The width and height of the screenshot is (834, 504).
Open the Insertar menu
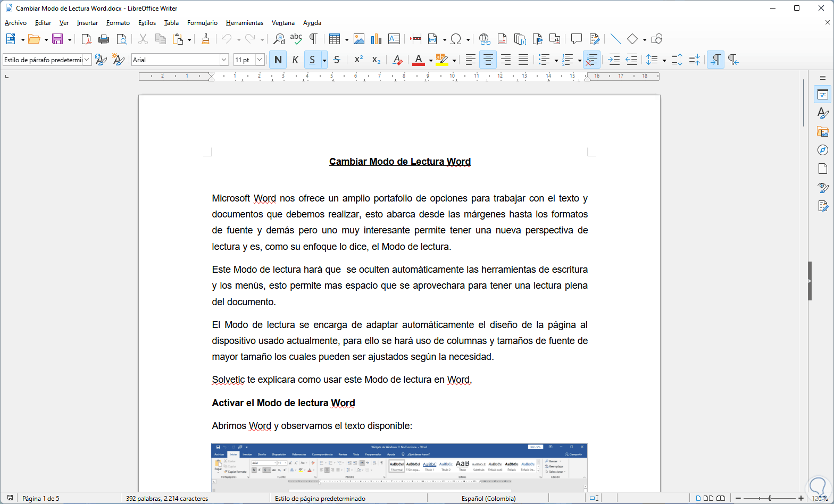[87, 23]
